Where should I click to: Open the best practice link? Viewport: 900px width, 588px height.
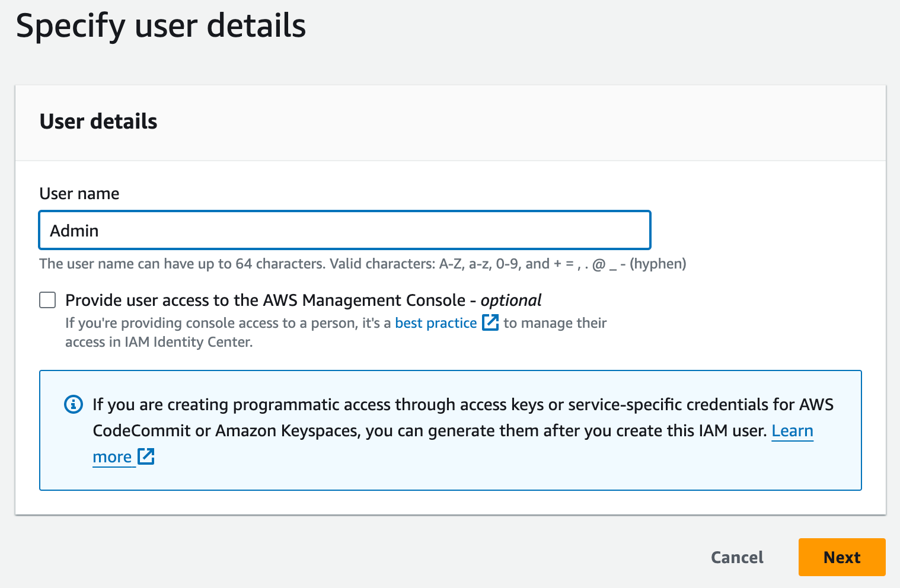tap(436, 323)
